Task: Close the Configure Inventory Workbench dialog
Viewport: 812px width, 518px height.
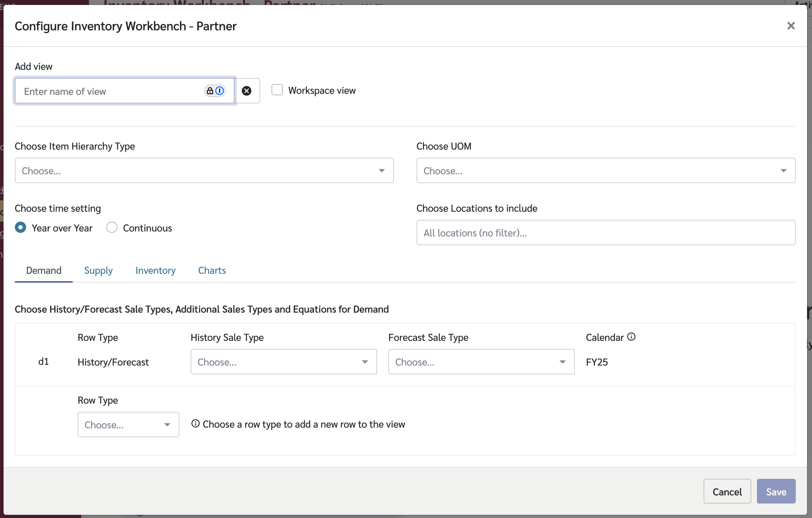Action: coord(791,26)
